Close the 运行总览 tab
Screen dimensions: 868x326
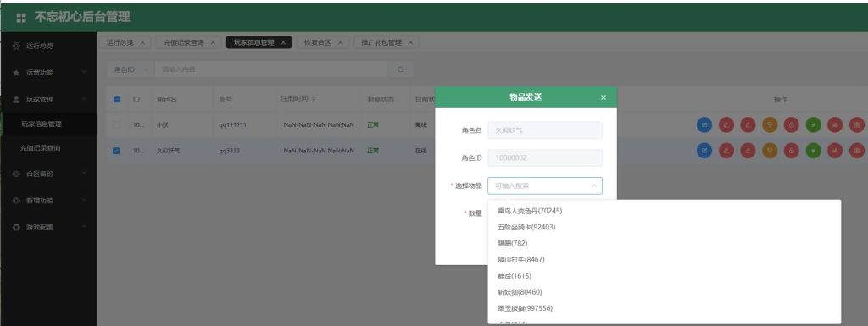142,42
